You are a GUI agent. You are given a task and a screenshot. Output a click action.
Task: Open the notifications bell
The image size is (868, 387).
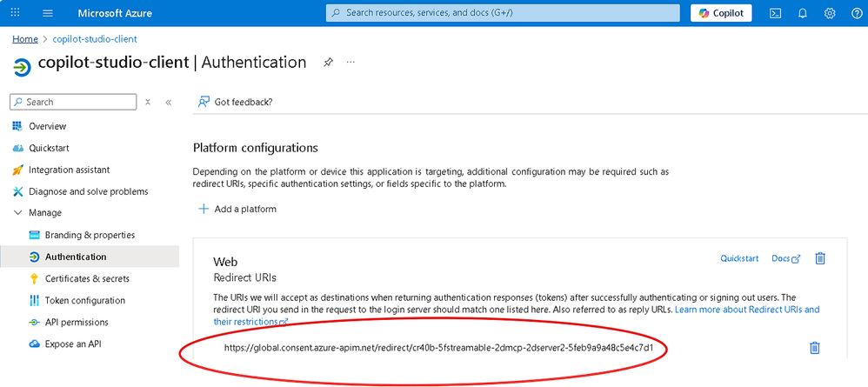803,13
